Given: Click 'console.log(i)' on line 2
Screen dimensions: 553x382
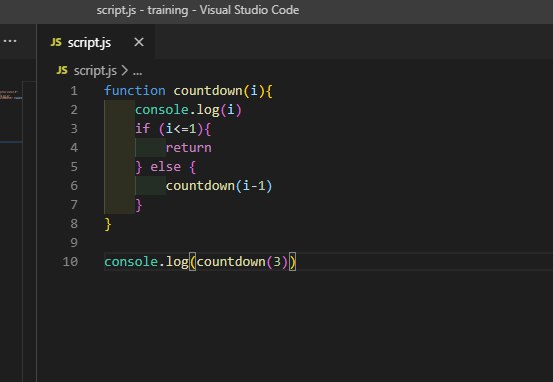Looking at the screenshot, I should [188, 110].
